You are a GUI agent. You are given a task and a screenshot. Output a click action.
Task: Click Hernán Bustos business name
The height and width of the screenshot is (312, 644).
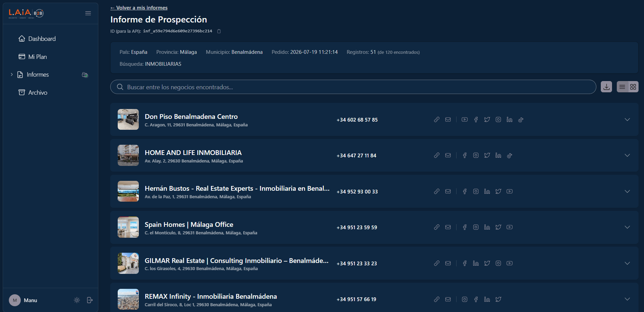pyautogui.click(x=237, y=188)
